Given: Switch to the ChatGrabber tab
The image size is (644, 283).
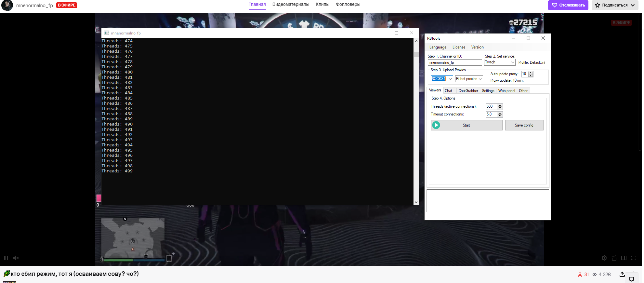Looking at the screenshot, I should click(x=468, y=91).
